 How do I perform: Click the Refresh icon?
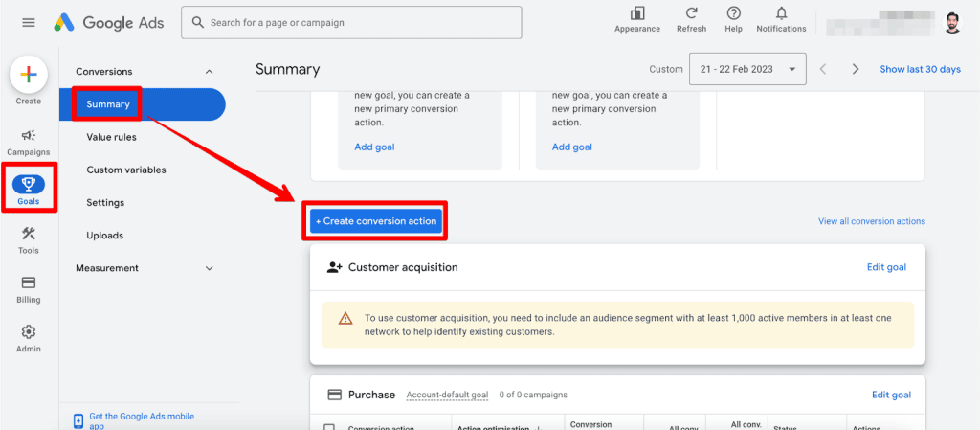pos(691,13)
